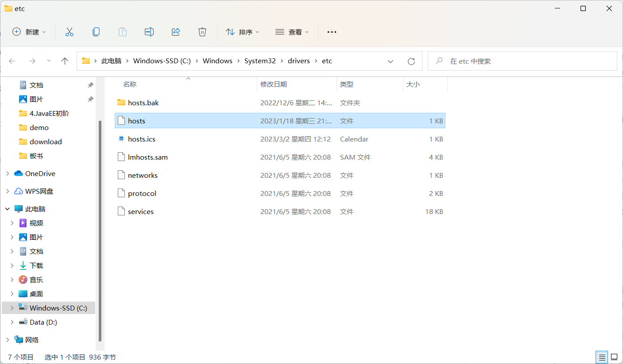Image resolution: width=623 pixels, height=364 pixels.
Task: Click the Windows breadcrumb segment
Action: (x=217, y=61)
